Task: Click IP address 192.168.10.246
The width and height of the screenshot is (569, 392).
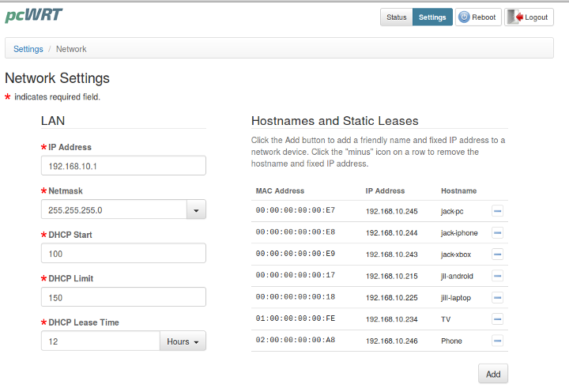Action: 391,341
